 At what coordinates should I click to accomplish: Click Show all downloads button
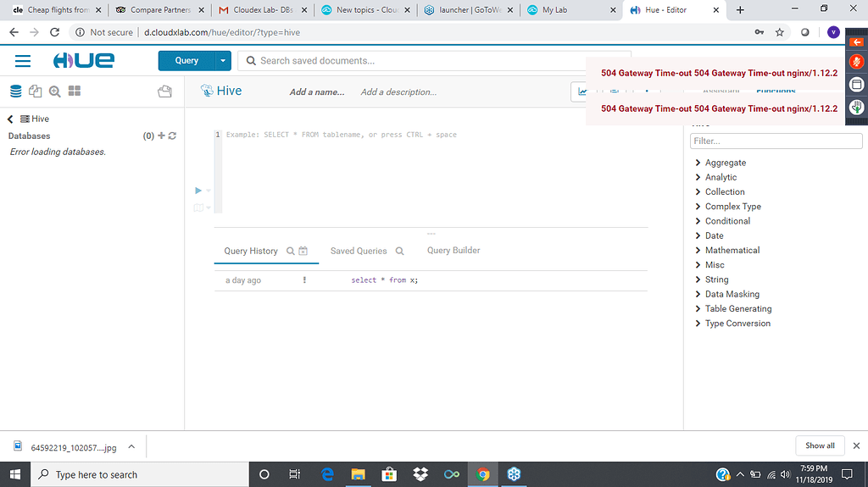pyautogui.click(x=820, y=445)
